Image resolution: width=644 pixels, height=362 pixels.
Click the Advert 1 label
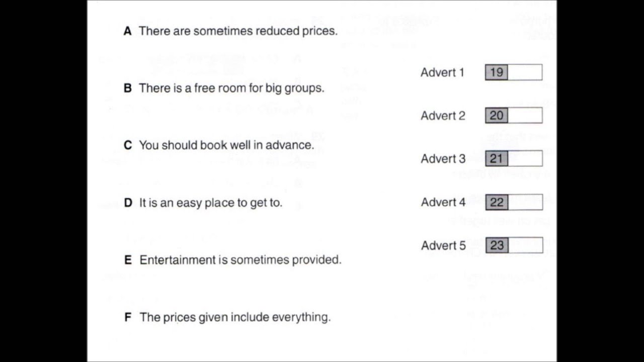click(443, 72)
